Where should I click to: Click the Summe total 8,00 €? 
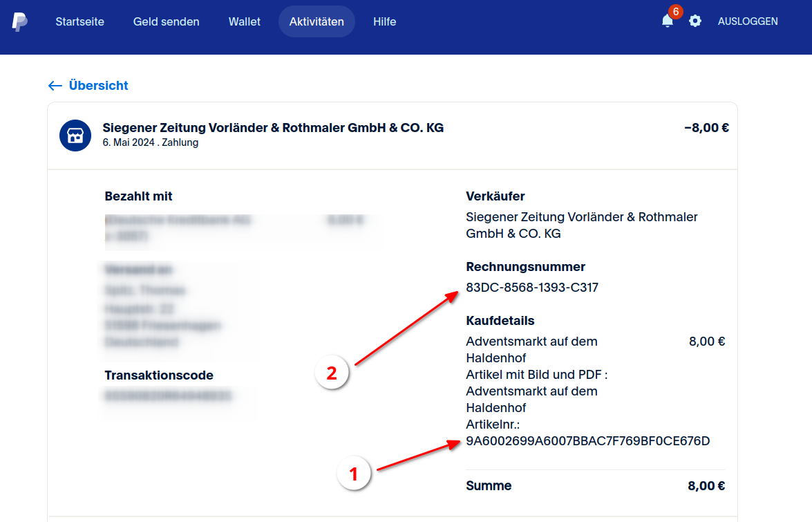(706, 486)
